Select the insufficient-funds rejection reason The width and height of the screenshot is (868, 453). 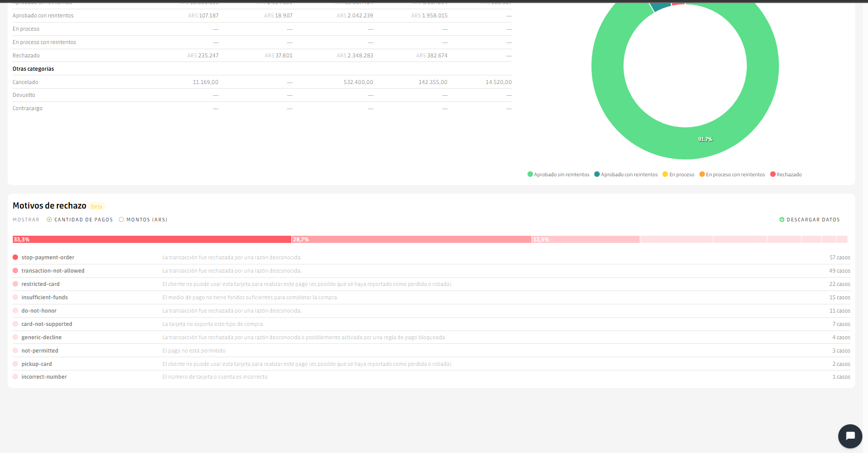click(45, 297)
